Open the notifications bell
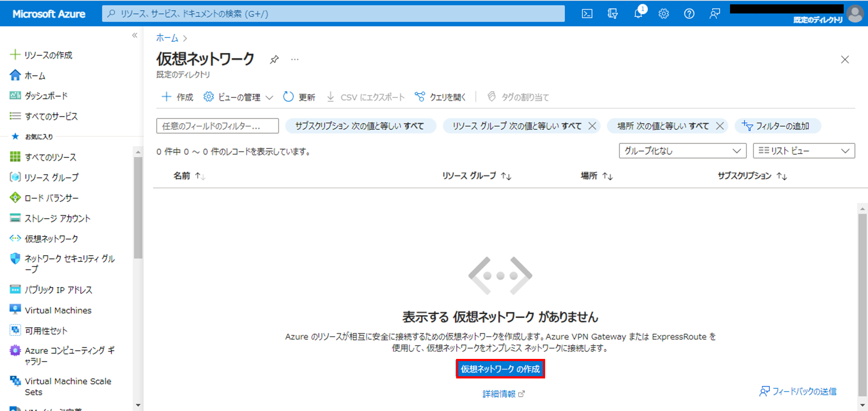The width and height of the screenshot is (868, 411). click(638, 13)
